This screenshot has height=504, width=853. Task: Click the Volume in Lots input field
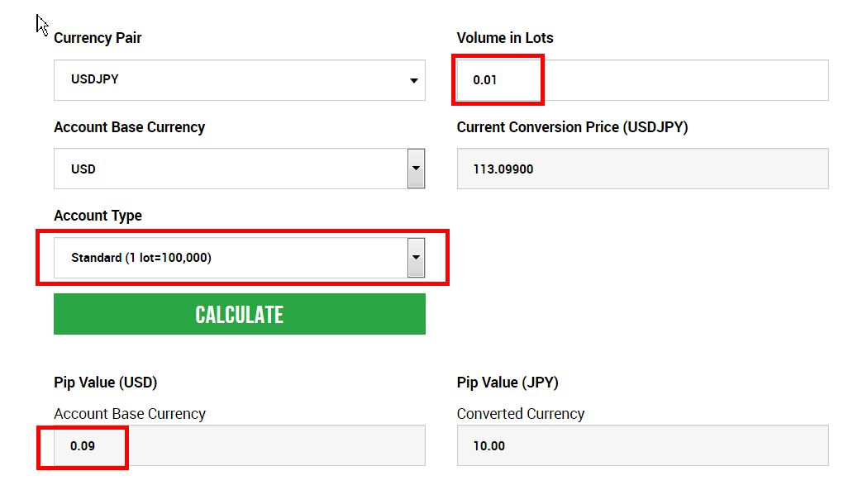(641, 80)
